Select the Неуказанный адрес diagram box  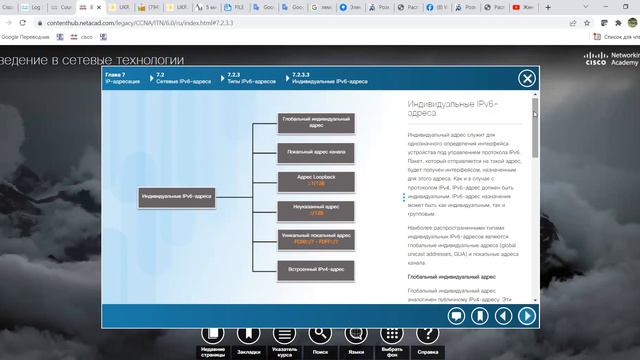pyautogui.click(x=316, y=211)
